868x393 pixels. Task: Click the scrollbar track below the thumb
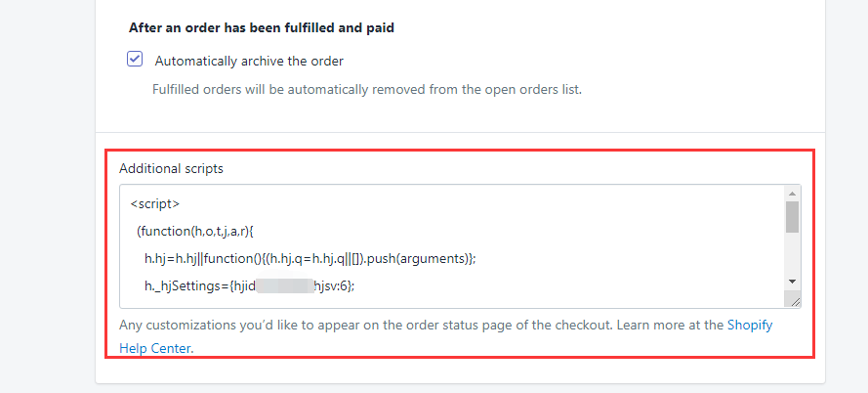click(x=792, y=254)
